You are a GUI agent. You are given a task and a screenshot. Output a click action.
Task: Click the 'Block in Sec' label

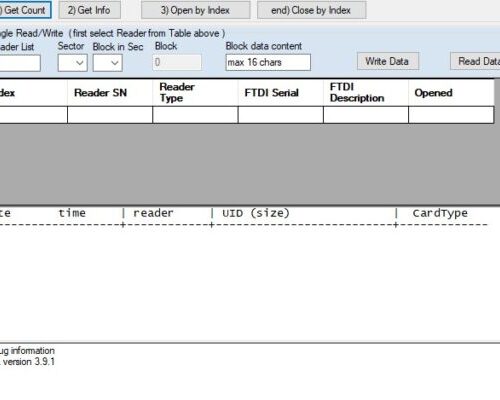click(x=118, y=47)
